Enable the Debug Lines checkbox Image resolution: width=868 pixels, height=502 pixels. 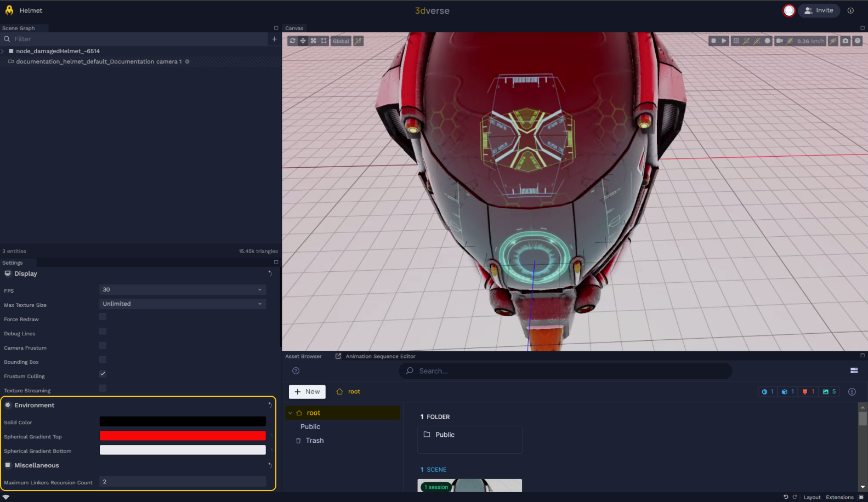point(103,331)
